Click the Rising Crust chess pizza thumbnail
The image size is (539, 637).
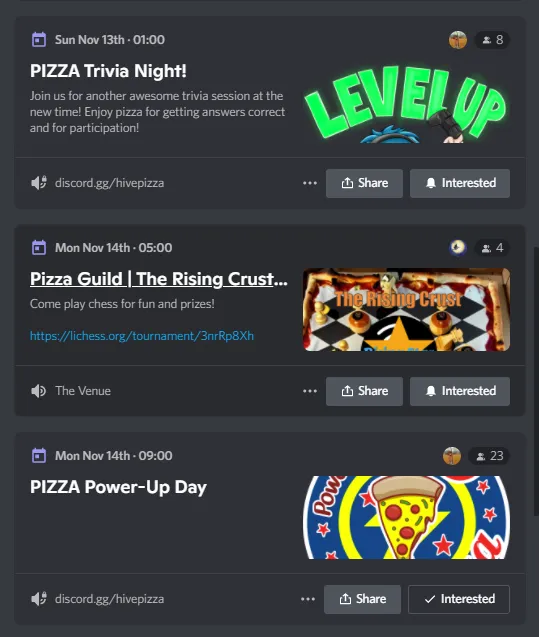pyautogui.click(x=407, y=310)
